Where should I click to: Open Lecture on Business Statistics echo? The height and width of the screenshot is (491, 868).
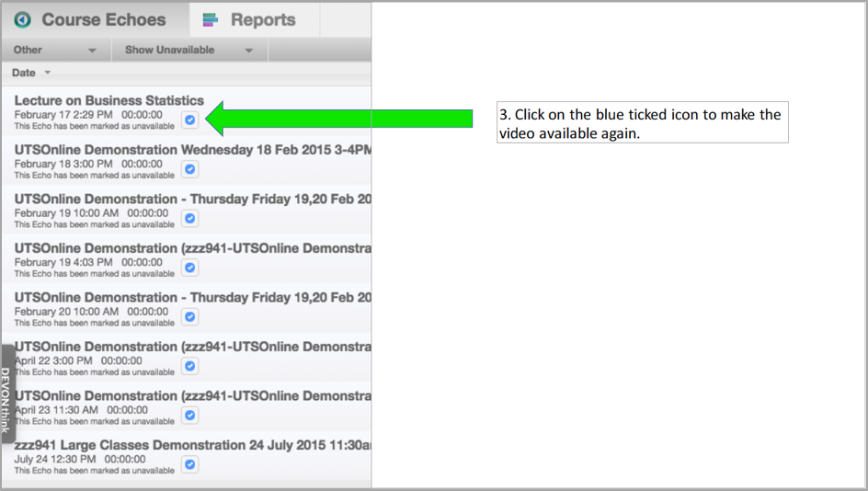108,100
